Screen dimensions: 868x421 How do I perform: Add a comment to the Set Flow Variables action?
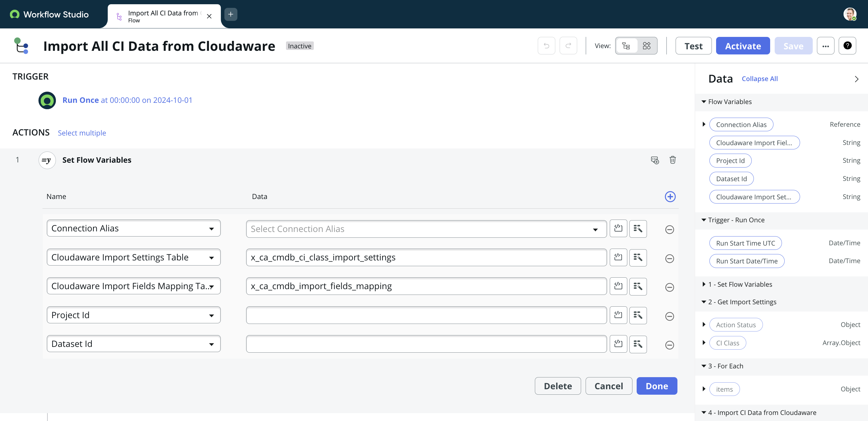click(x=655, y=160)
